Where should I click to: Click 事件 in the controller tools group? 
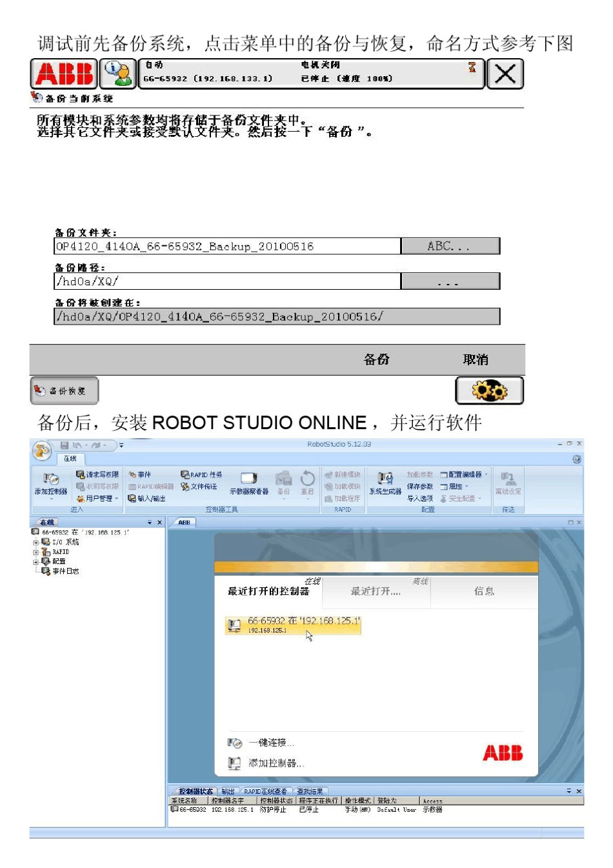(x=140, y=474)
